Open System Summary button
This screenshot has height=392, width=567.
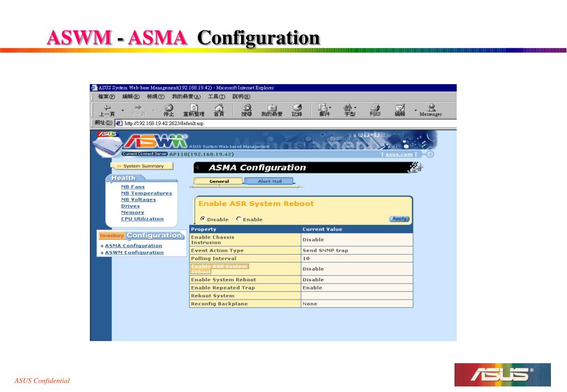[x=142, y=166]
